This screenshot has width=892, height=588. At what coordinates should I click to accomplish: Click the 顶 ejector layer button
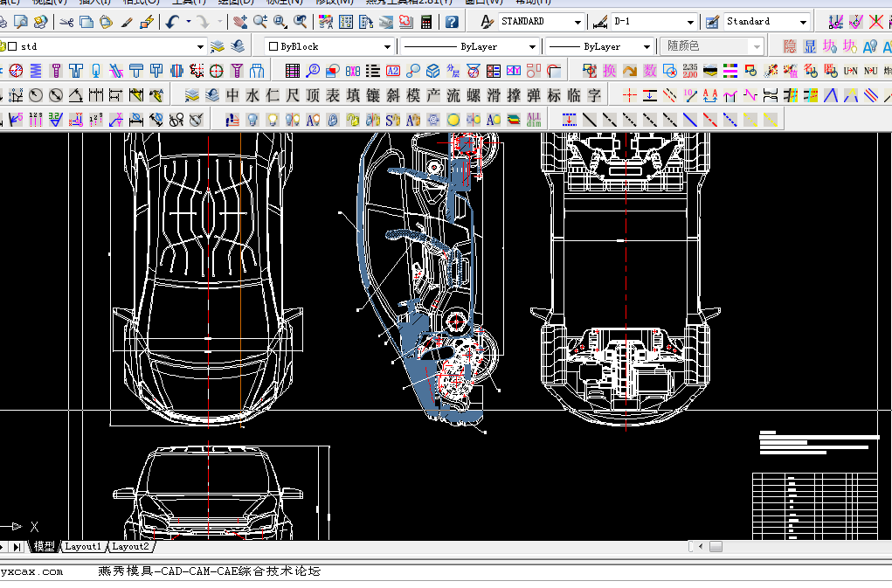[313, 95]
